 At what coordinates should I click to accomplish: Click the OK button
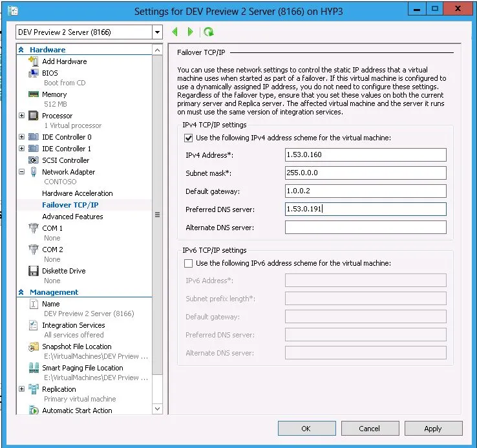(306, 429)
